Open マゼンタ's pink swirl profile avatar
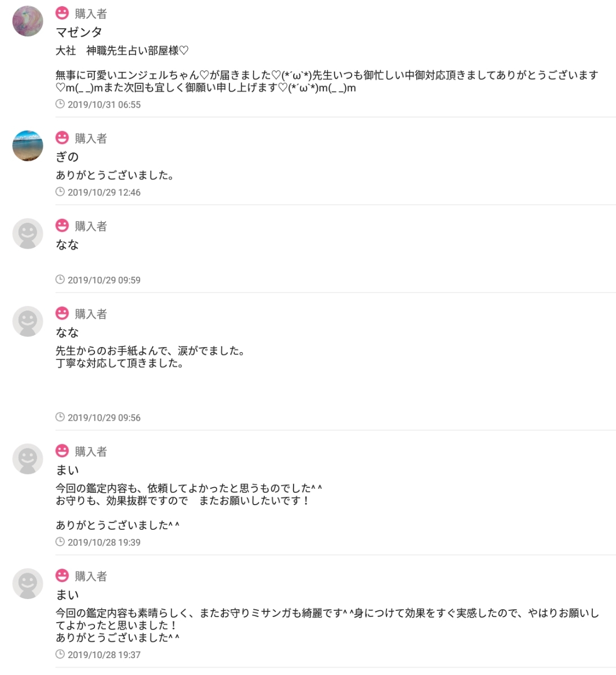 (x=28, y=21)
